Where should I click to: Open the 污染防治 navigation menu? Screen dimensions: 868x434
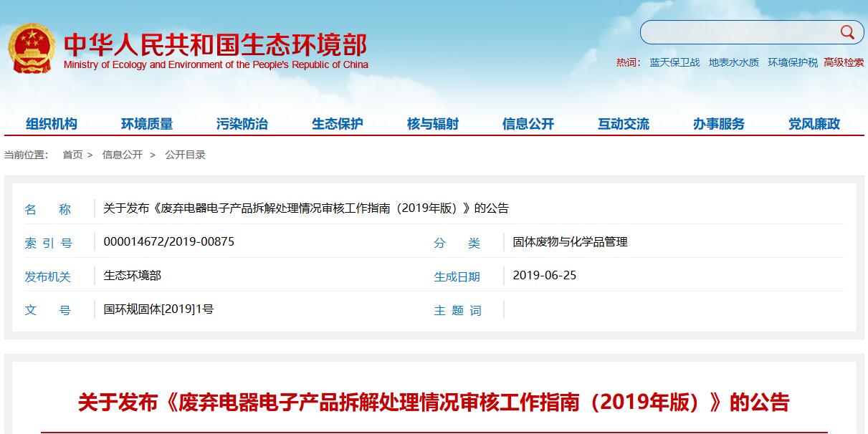pos(242,124)
